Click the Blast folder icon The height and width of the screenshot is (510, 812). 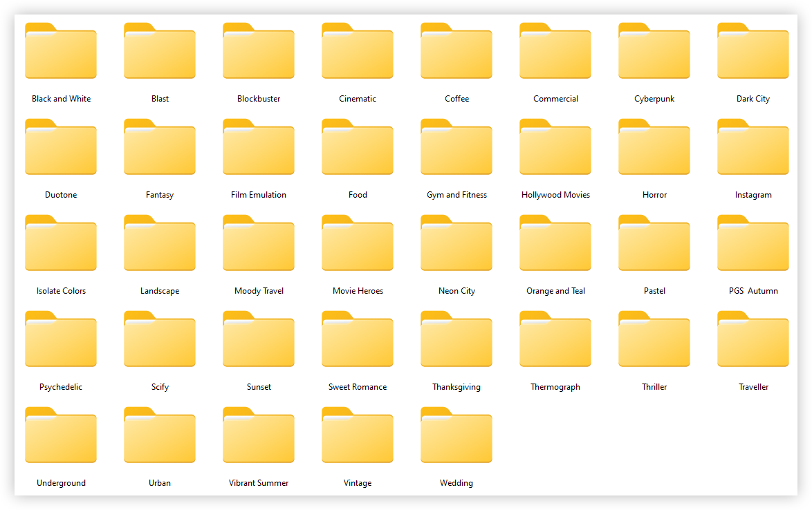[160, 50]
